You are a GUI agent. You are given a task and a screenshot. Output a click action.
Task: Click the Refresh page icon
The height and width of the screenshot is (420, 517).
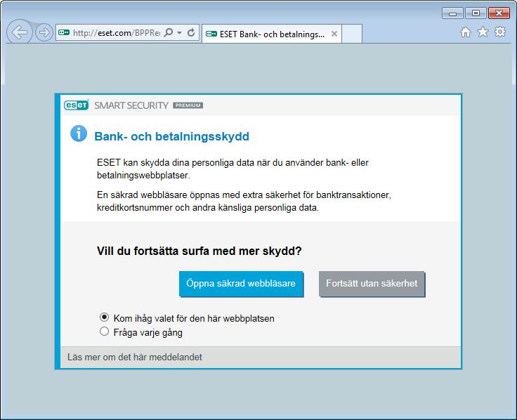tap(191, 32)
